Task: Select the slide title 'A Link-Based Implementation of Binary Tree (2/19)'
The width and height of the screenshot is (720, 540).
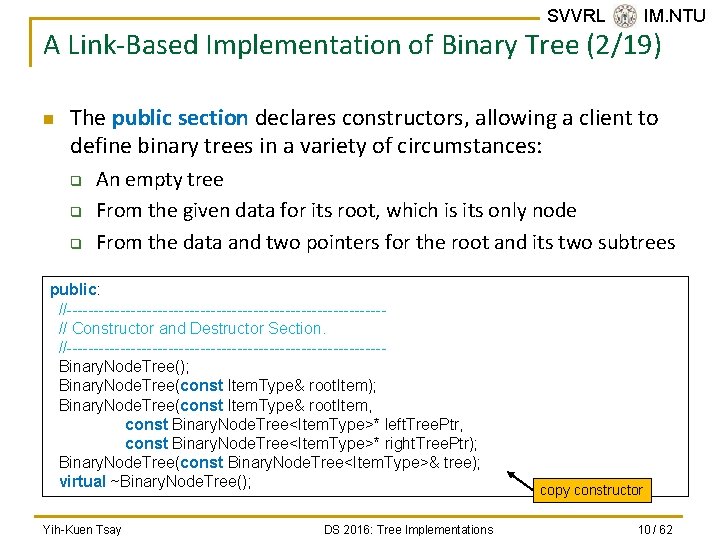Action: (352, 45)
